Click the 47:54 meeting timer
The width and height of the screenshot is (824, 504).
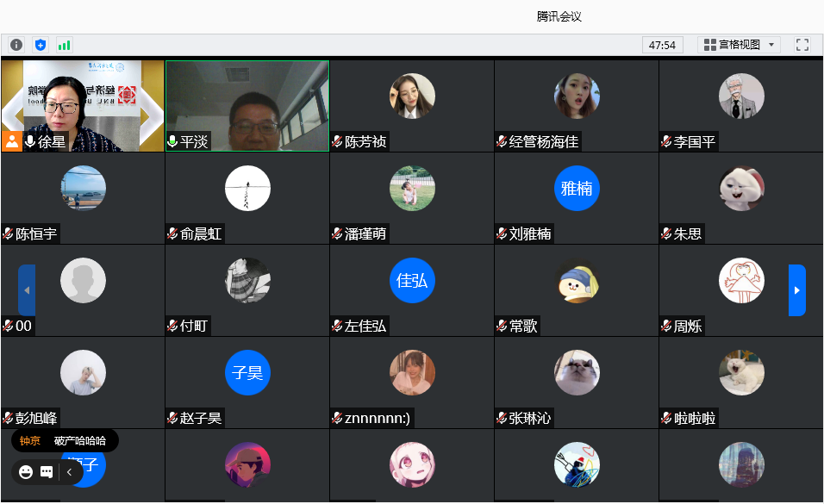662,44
